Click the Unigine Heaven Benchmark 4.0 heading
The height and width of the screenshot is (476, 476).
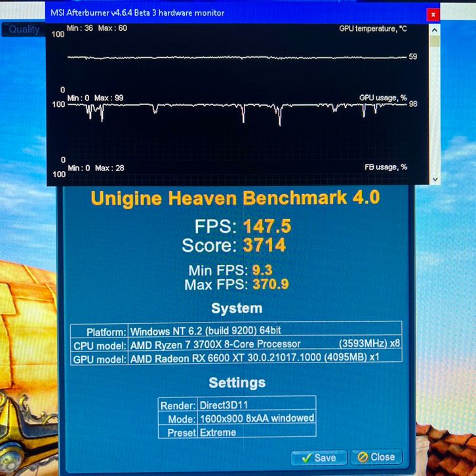pyautogui.click(x=235, y=198)
